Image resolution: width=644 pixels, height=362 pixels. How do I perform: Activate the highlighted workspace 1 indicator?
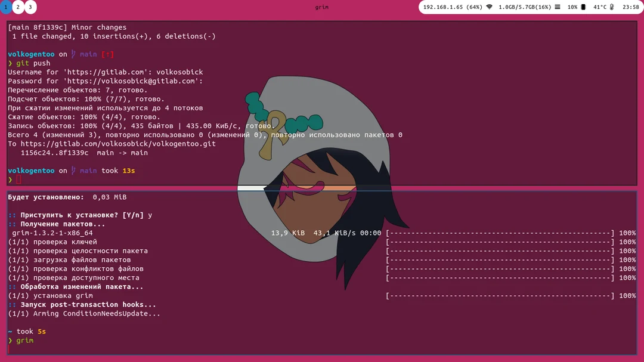pyautogui.click(x=7, y=7)
